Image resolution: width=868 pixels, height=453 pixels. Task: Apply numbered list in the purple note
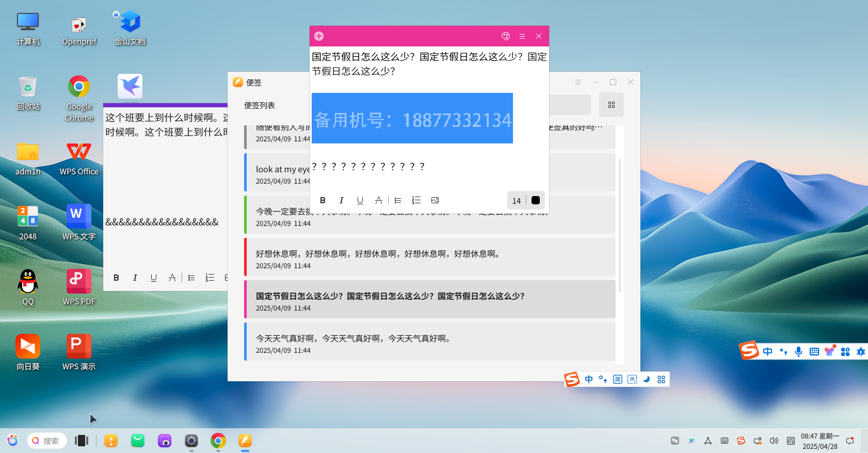pyautogui.click(x=210, y=278)
